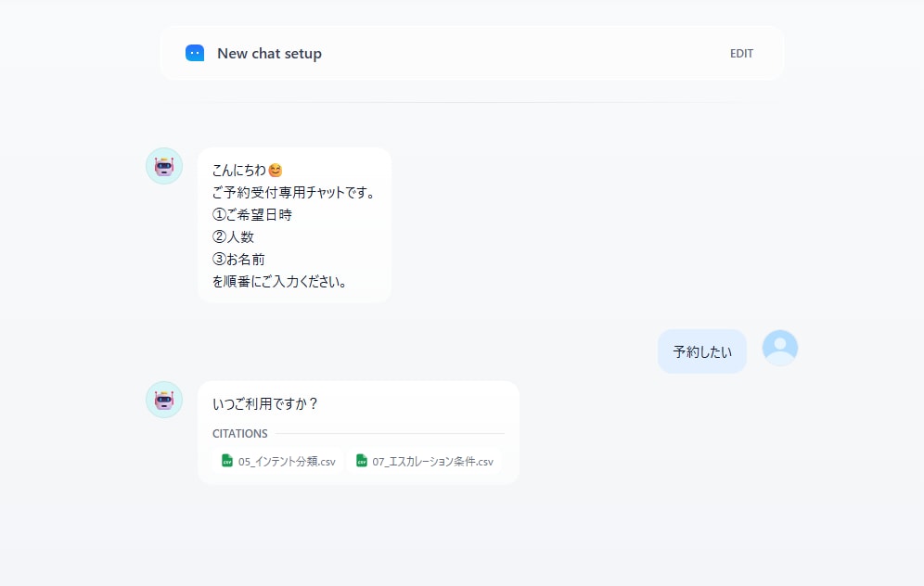Viewport: 924px width, 586px height.
Task: Click the blue chat bot icon in header
Action: click(195, 53)
